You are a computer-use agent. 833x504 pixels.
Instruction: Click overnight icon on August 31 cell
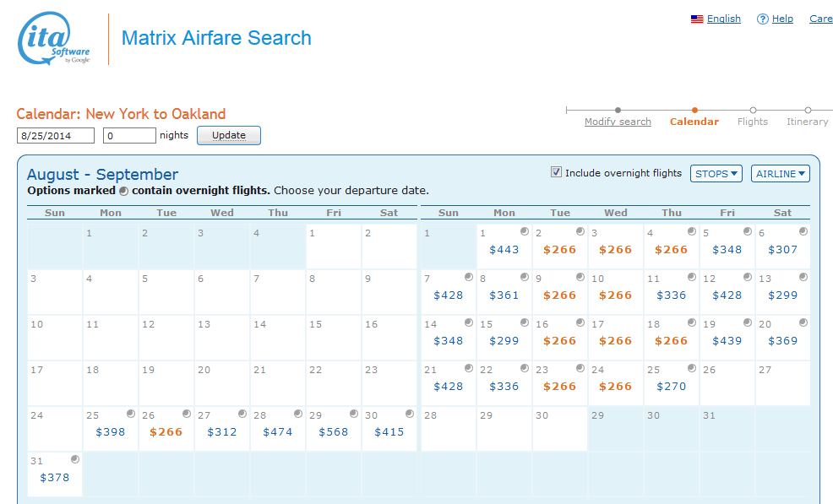click(75, 459)
